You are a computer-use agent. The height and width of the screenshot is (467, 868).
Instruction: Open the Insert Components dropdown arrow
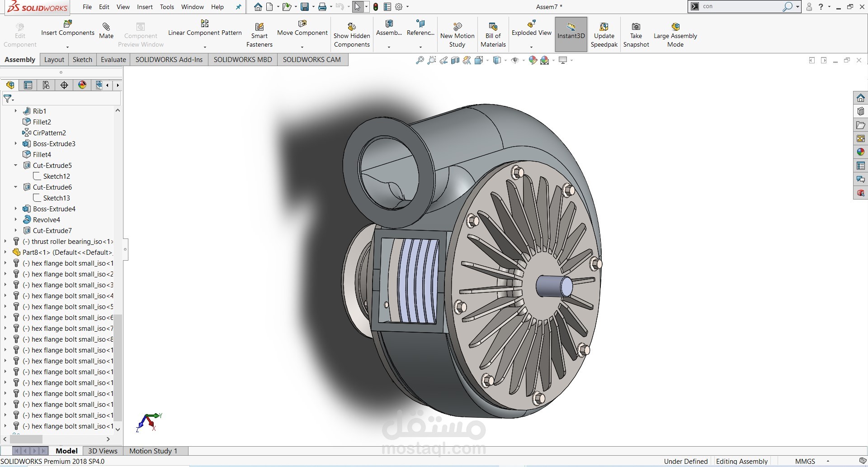67,47
